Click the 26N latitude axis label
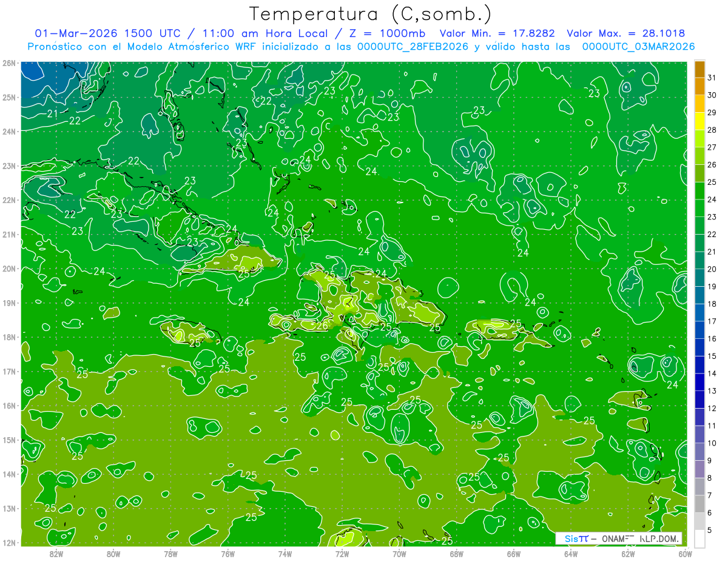Screen dimensions: 728x562 [x=9, y=63]
